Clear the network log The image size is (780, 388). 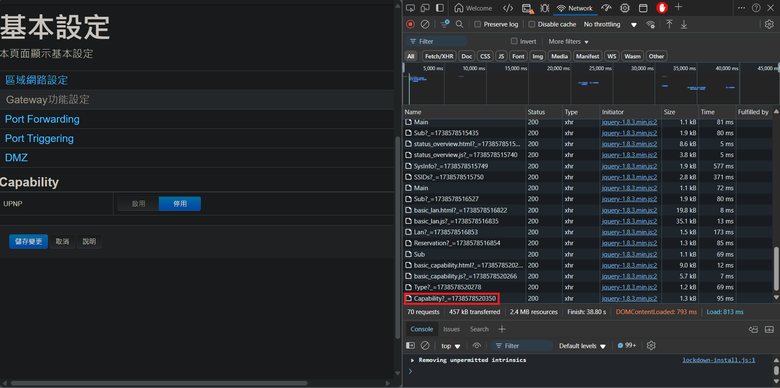pos(425,24)
